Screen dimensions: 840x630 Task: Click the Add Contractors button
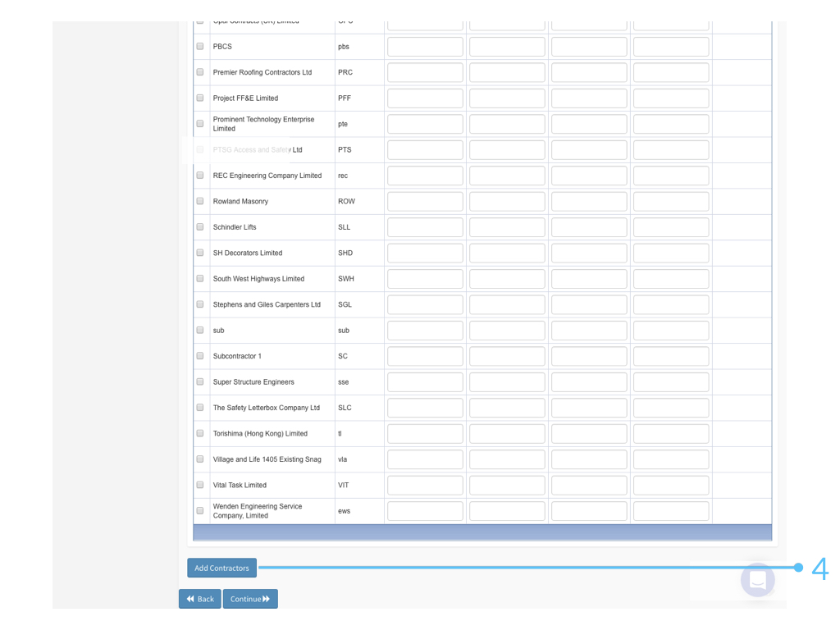221,568
